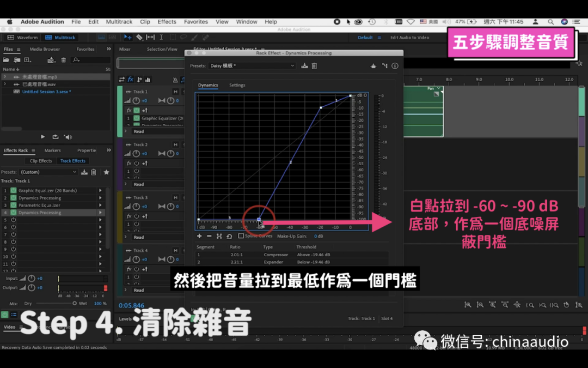Expand Track 1 automation Read chevron
The width and height of the screenshot is (588, 368).
point(126,131)
